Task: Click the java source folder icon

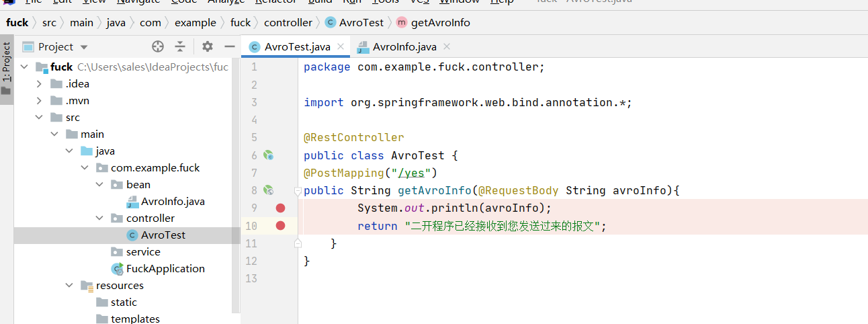Action: click(87, 151)
